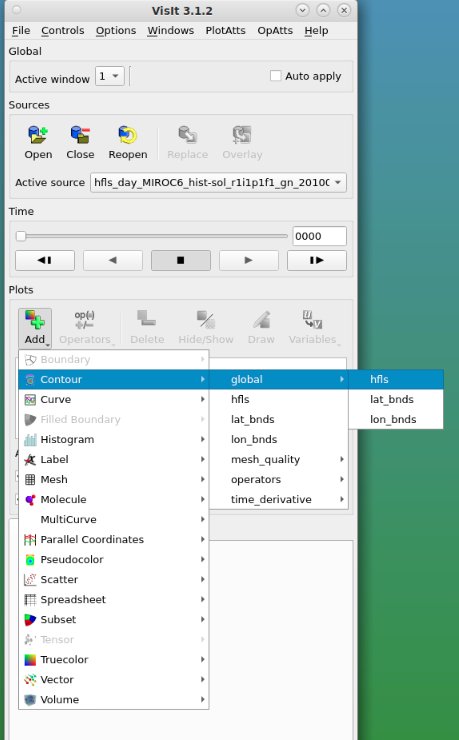Expand the time_derivative submenu

(278, 499)
